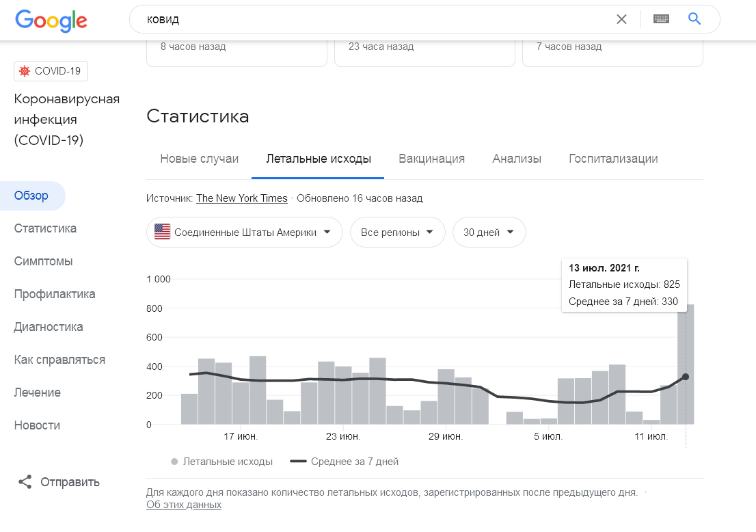
Task: Open the 30 дней period dropdown
Action: click(x=489, y=232)
